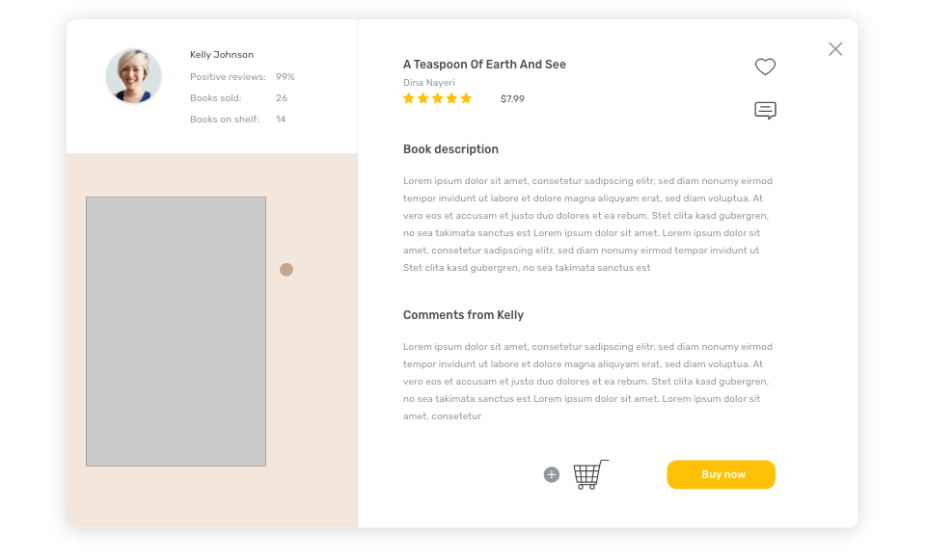
Task: Close the book details dialog
Action: (835, 49)
